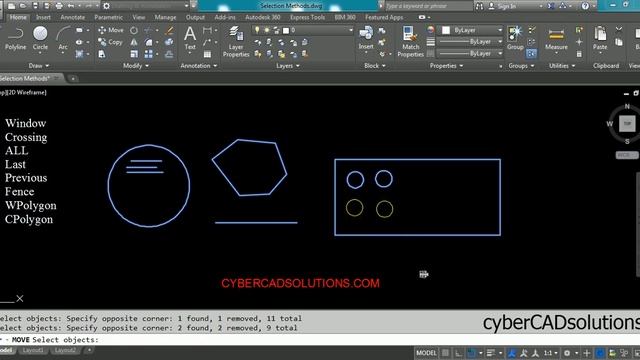Screen dimensions: 640x360
Task: Expand the Utilities panel
Action: coord(562,66)
